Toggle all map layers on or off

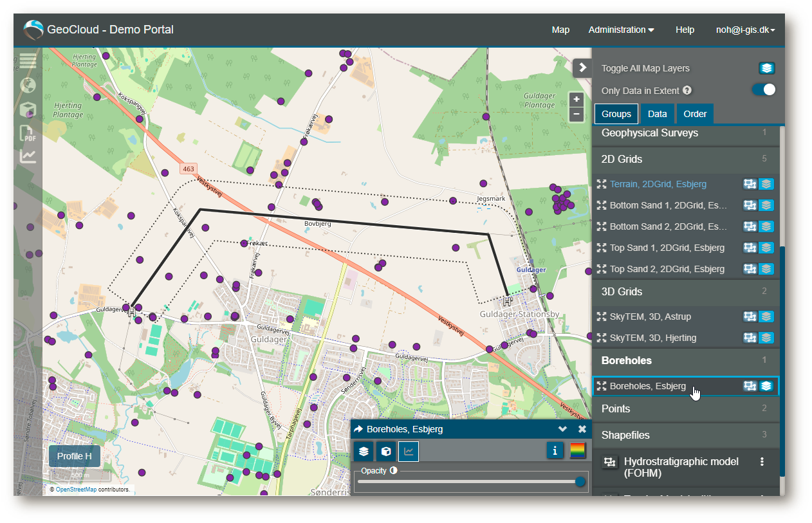tap(766, 68)
